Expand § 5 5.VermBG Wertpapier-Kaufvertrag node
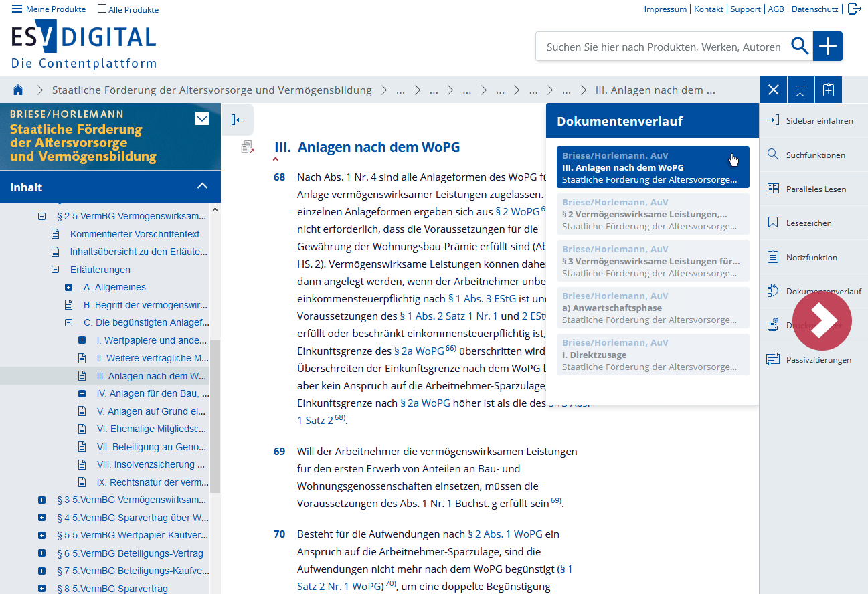This screenshot has width=868, height=594. 41,535
